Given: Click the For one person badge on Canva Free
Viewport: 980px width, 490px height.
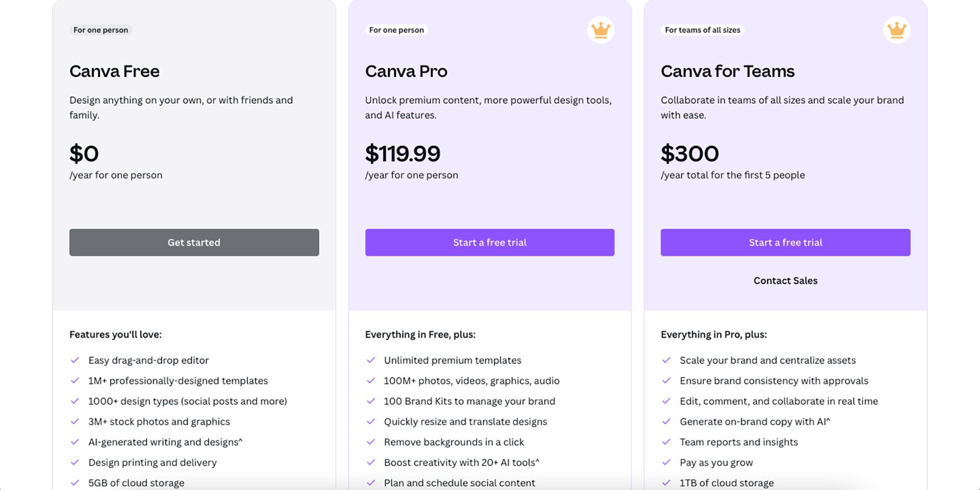Looking at the screenshot, I should click(100, 30).
